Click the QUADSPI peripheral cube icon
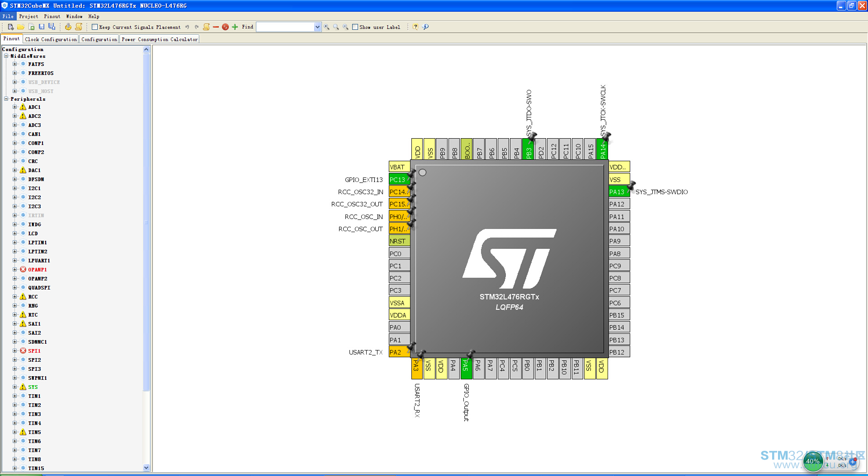 pos(23,288)
